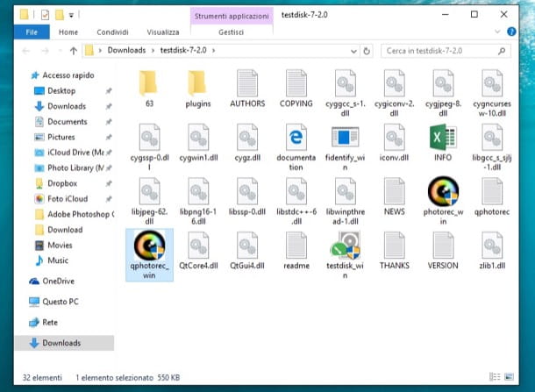535x392 pixels.
Task: Select libjpeg-62.dll file
Action: pyautogui.click(x=149, y=202)
